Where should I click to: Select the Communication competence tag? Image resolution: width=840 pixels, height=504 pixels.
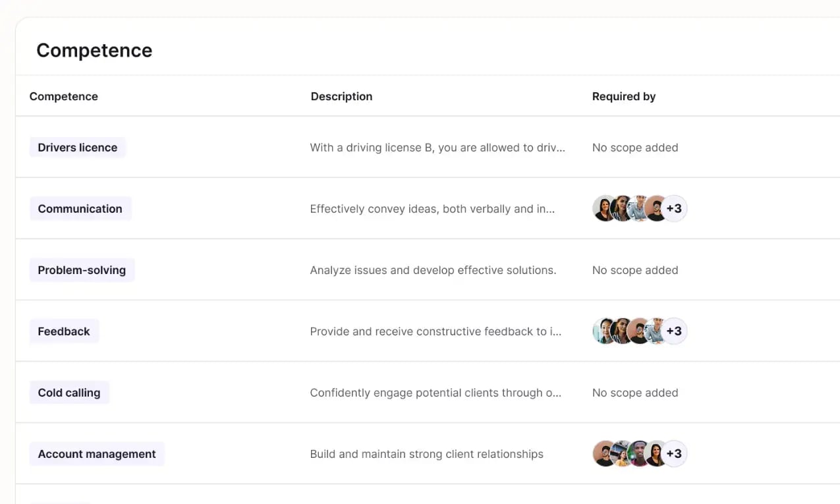click(80, 209)
